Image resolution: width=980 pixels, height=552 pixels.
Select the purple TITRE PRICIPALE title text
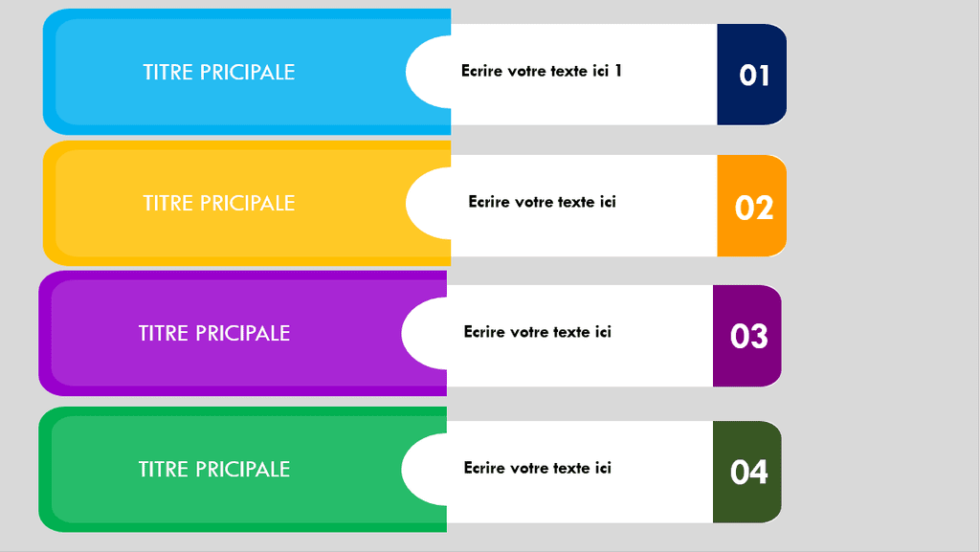(214, 333)
